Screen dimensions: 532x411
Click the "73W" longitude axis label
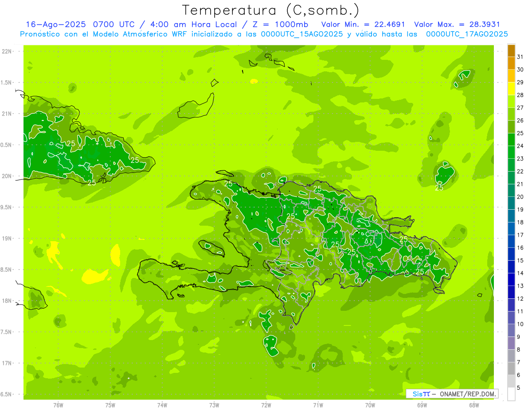click(214, 405)
